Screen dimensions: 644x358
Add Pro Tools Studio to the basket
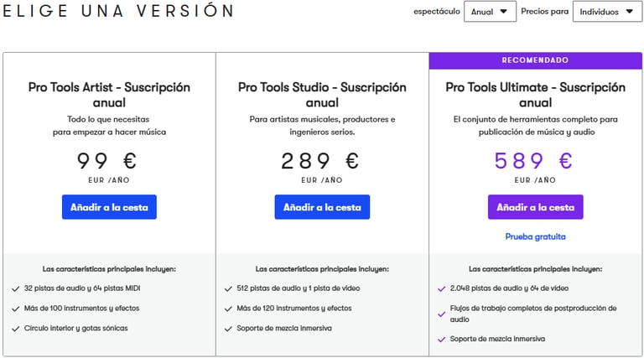click(322, 207)
